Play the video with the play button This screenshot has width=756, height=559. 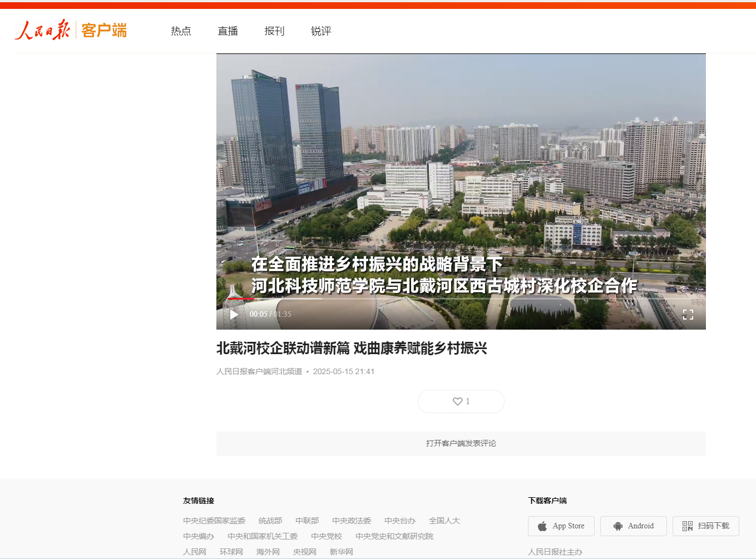tap(234, 315)
